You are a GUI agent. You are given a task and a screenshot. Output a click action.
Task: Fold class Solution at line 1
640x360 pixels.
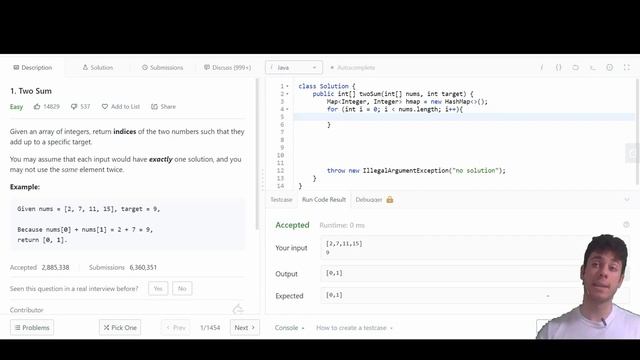pos(287,86)
